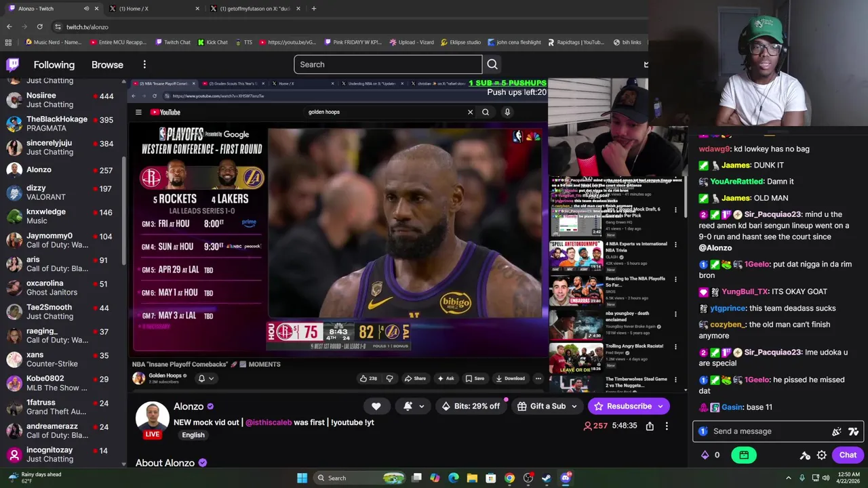Open Kobe0802 channel in sidebar
The image size is (868, 488).
pyautogui.click(x=62, y=382)
